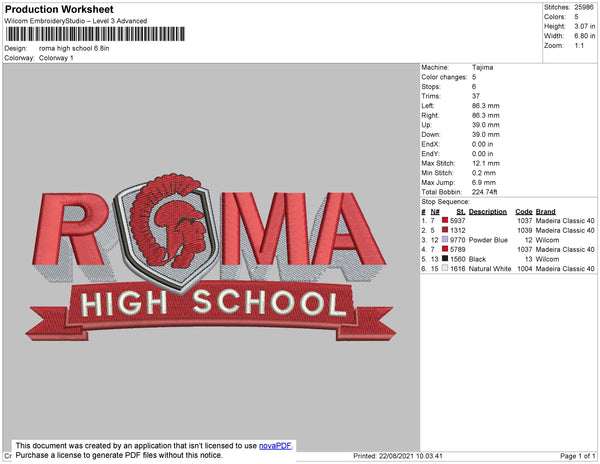Select the Natural White color swatch

[445, 268]
